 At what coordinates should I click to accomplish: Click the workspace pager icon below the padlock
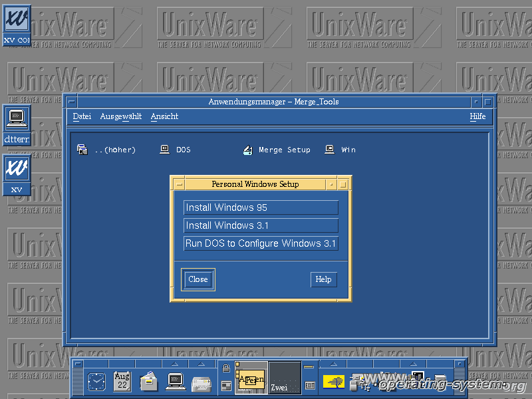(x=226, y=386)
